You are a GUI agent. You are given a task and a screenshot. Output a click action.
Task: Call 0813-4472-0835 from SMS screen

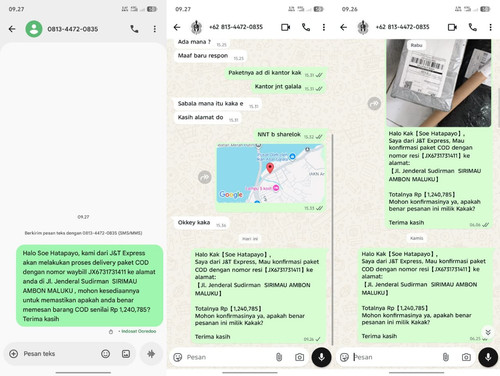click(134, 29)
